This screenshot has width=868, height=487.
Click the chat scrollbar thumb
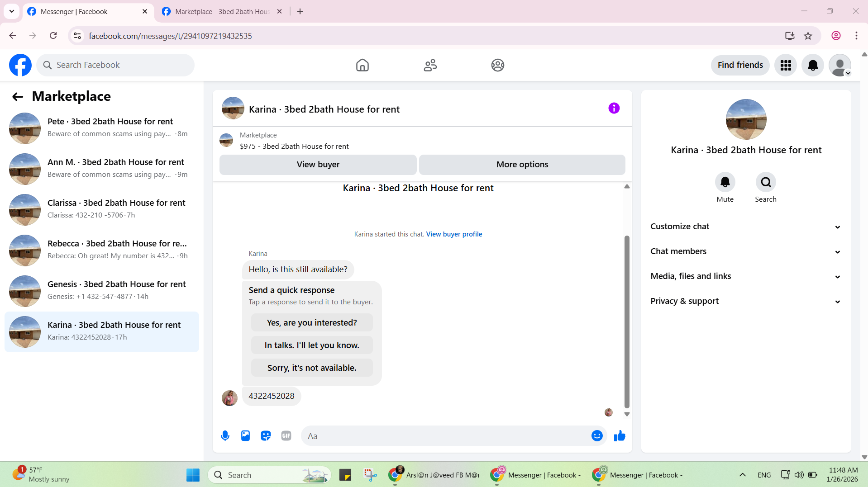[x=627, y=322]
